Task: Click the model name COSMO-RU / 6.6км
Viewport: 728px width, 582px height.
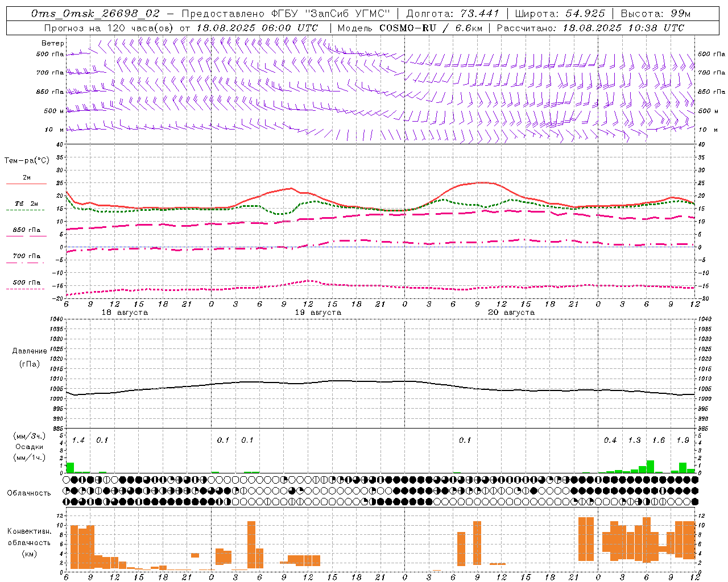Action: click(431, 28)
